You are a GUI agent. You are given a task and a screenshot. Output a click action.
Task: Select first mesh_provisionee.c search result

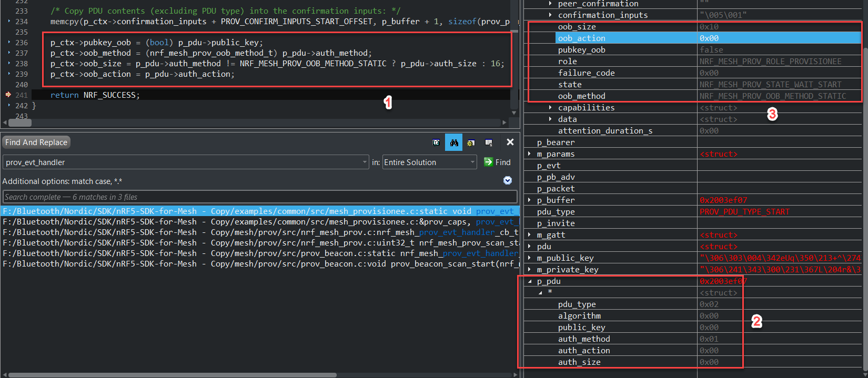258,211
